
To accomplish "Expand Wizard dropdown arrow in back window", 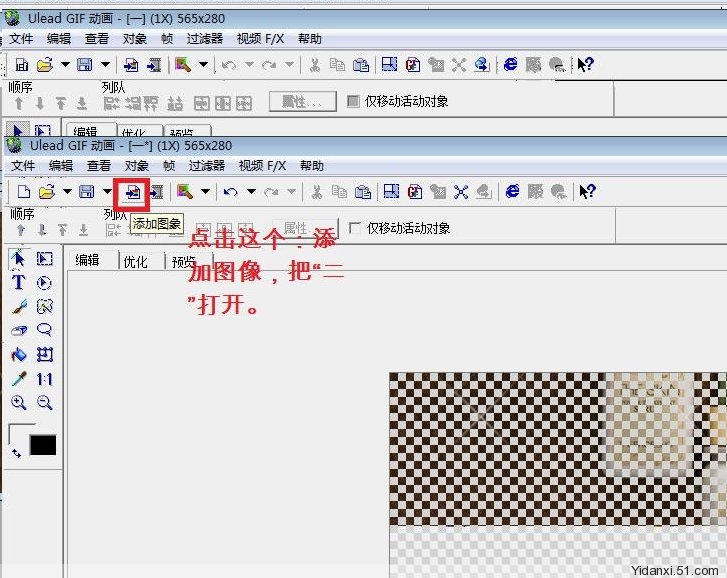I will 204,64.
